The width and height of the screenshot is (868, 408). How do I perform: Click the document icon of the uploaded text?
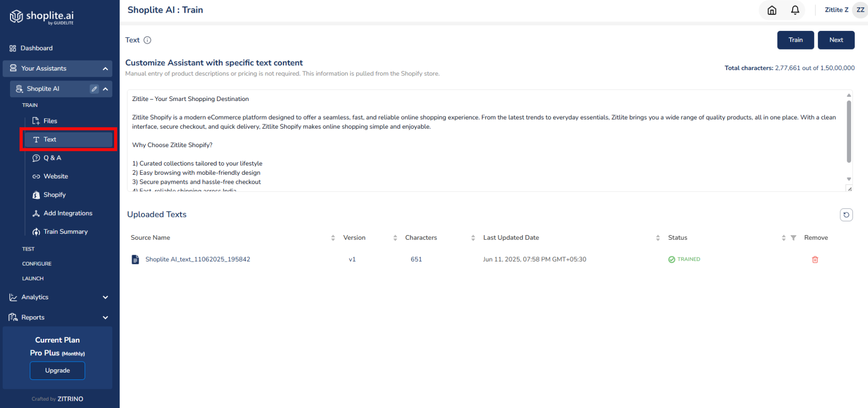pyautogui.click(x=135, y=259)
